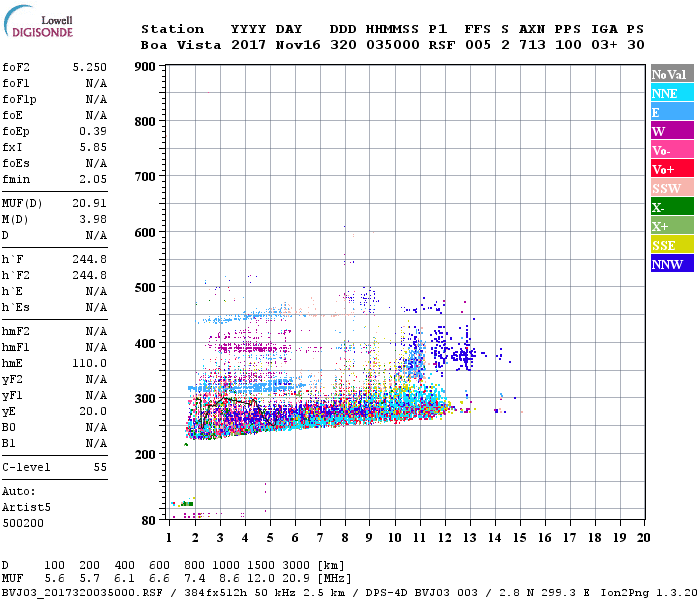The image size is (700, 600).
Task: Click the 10 MHz x-axis label
Action: (x=395, y=538)
